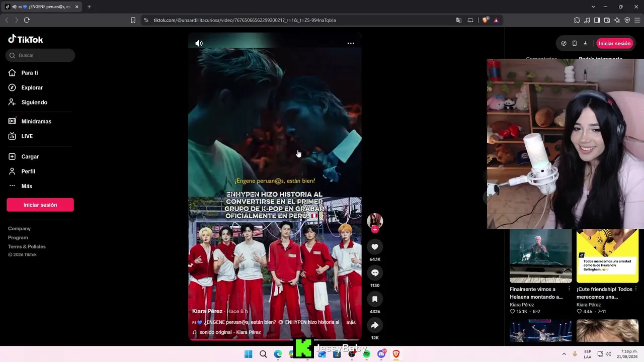Open the media control music note icon
Screen dimensions: 644x362
tap(587, 20)
